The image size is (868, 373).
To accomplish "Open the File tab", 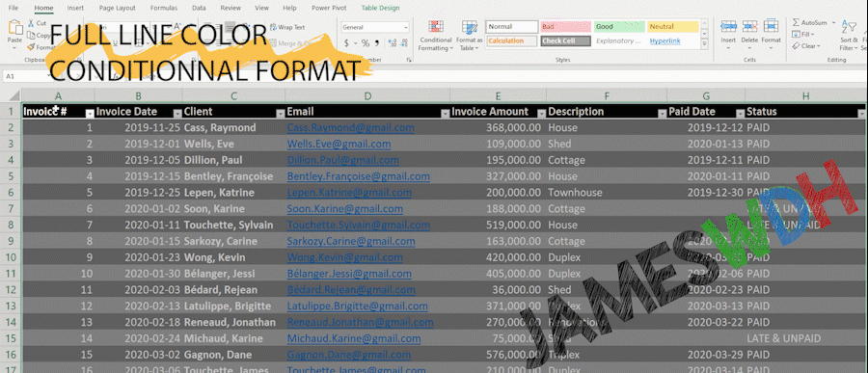I will tap(14, 9).
